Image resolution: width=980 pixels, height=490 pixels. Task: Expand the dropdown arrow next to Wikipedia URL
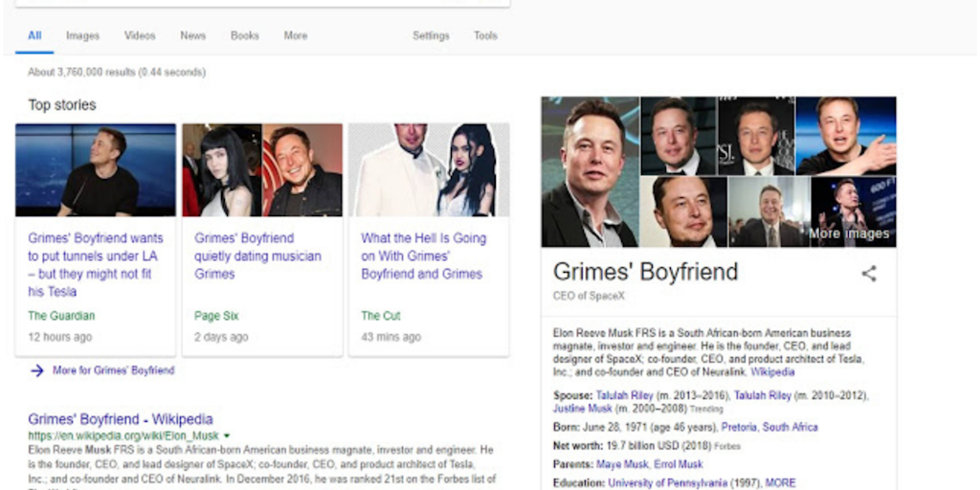pyautogui.click(x=226, y=435)
